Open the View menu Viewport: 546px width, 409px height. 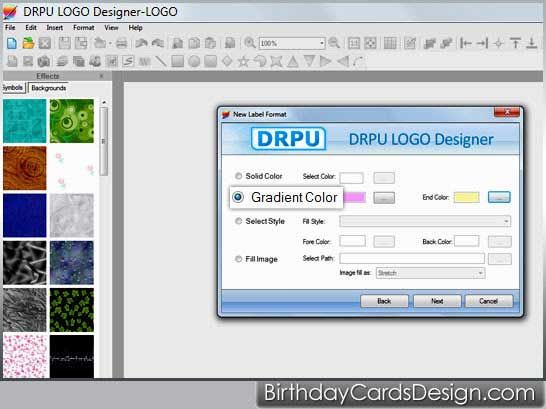pyautogui.click(x=111, y=27)
